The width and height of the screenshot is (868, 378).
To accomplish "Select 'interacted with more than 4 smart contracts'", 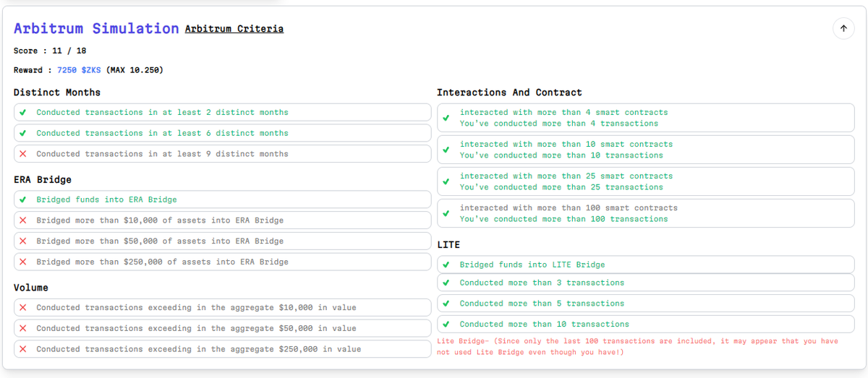I will coord(564,112).
